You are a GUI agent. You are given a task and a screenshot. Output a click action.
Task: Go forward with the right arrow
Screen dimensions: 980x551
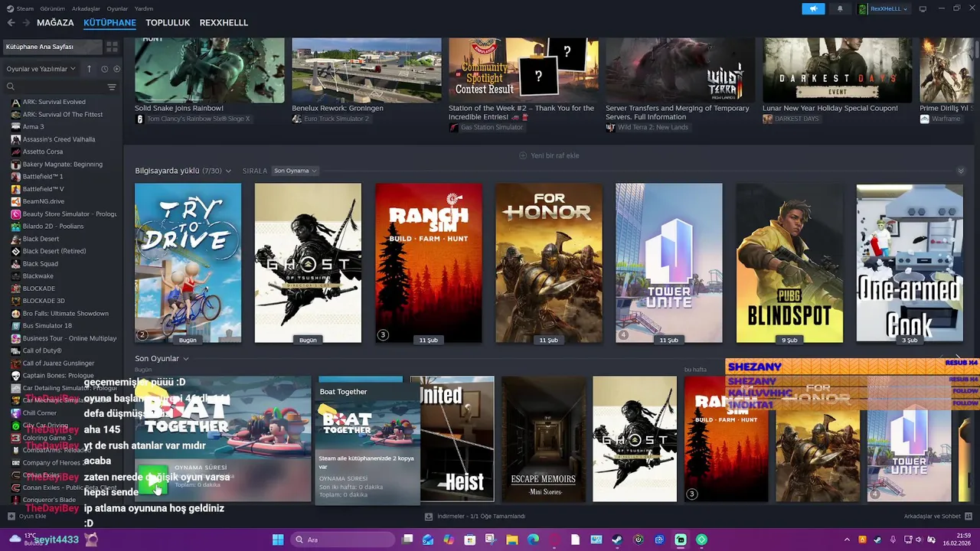(25, 23)
